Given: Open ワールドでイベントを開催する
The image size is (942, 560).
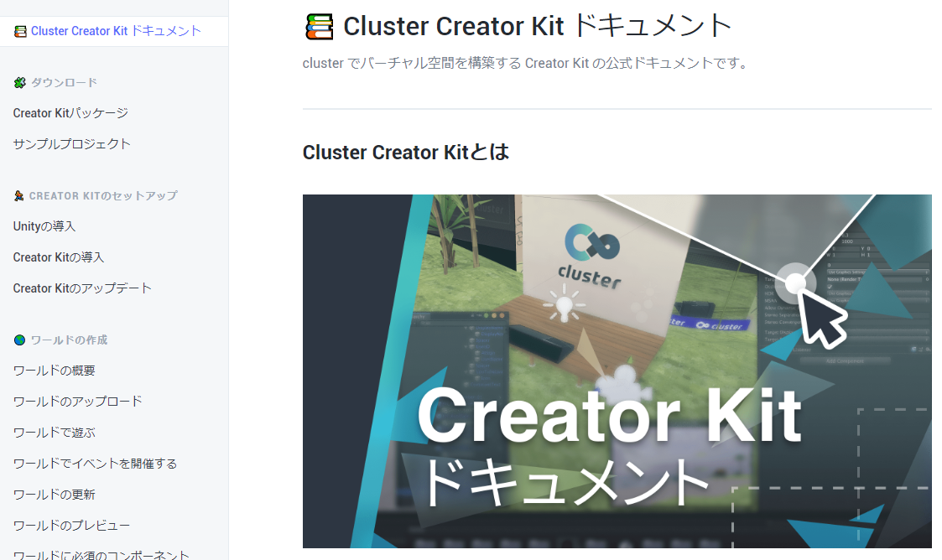Looking at the screenshot, I should click(x=95, y=464).
